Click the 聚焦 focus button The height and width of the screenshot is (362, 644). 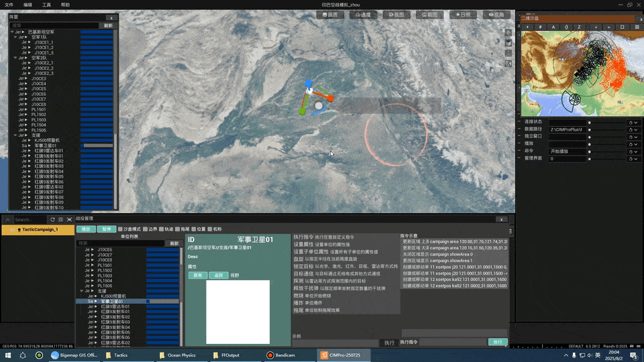point(198,276)
